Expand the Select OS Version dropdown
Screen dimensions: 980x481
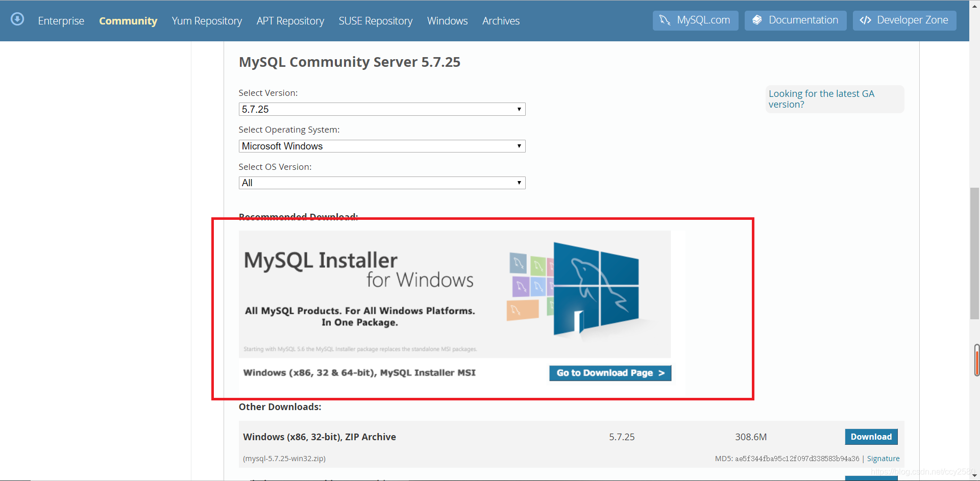382,183
